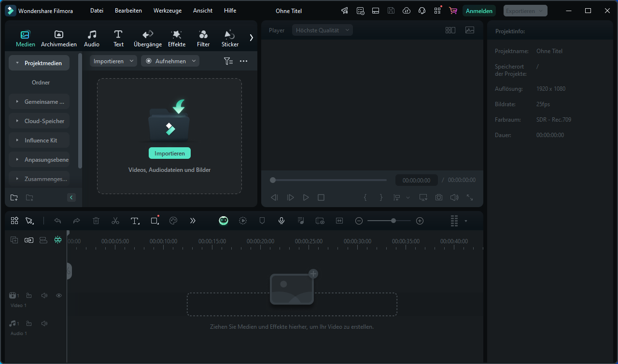The image size is (618, 364).
Task: Click the green Importieren button in media area
Action: (169, 153)
